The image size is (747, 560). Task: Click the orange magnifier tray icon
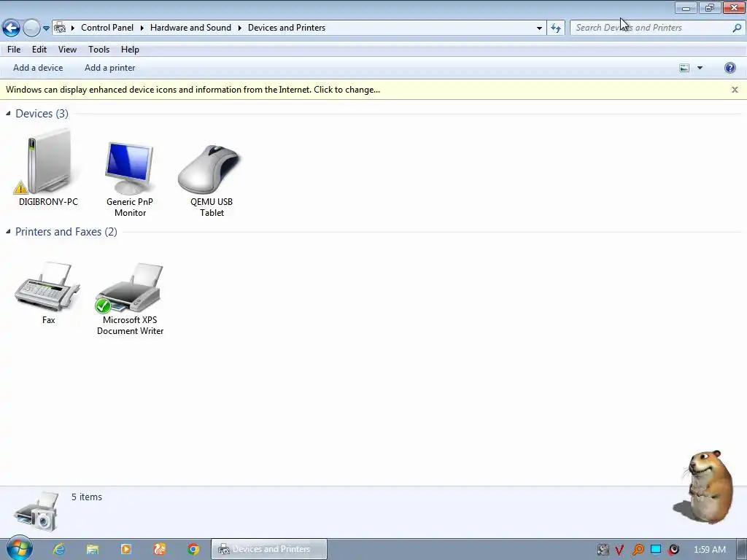(x=638, y=550)
